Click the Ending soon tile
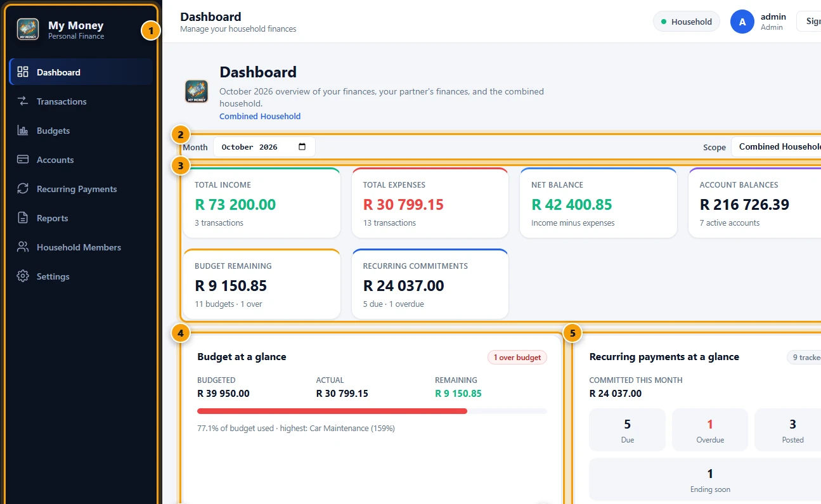This screenshot has width=821, height=504. pyautogui.click(x=705, y=479)
